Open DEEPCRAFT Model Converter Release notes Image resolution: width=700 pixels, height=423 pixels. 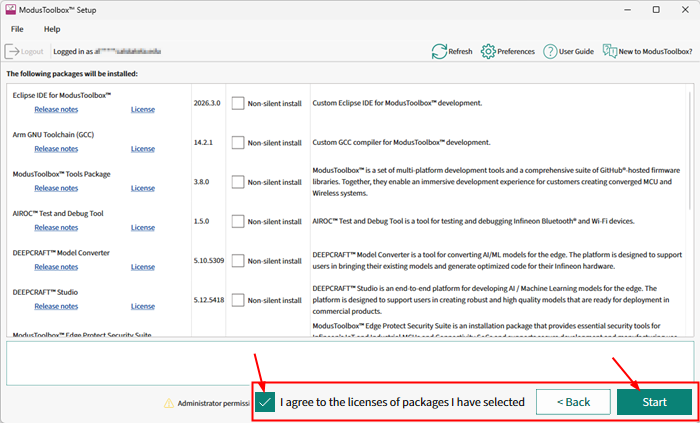56,267
